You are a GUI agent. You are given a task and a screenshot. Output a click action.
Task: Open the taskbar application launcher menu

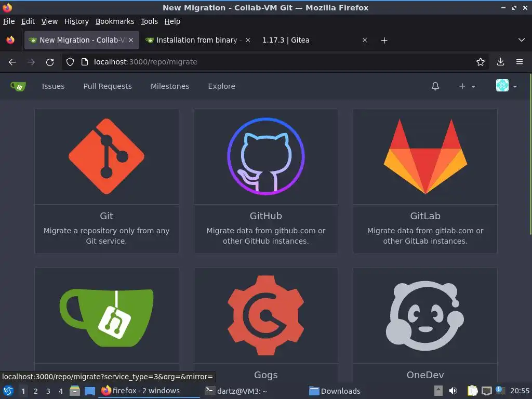(x=8, y=391)
